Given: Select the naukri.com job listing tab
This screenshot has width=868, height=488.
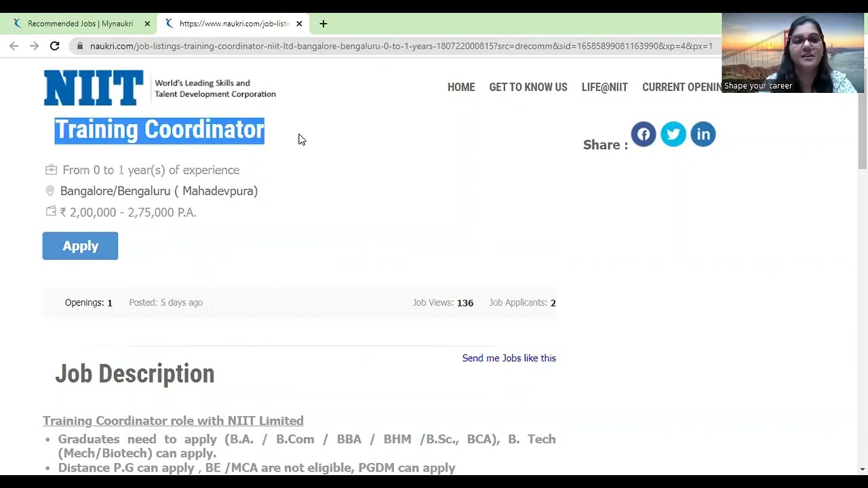Looking at the screenshot, I should [234, 24].
